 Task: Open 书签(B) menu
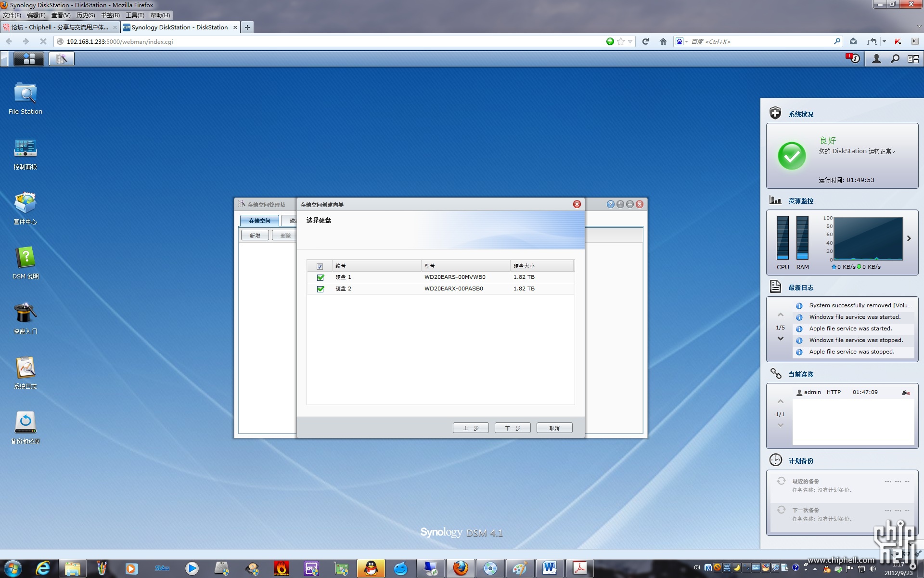[x=110, y=15]
